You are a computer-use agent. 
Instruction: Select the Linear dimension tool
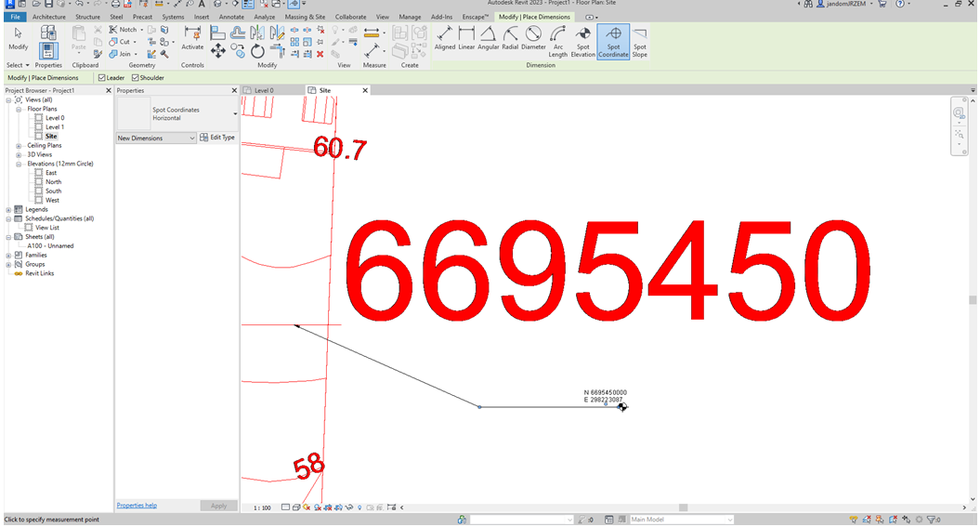point(466,39)
